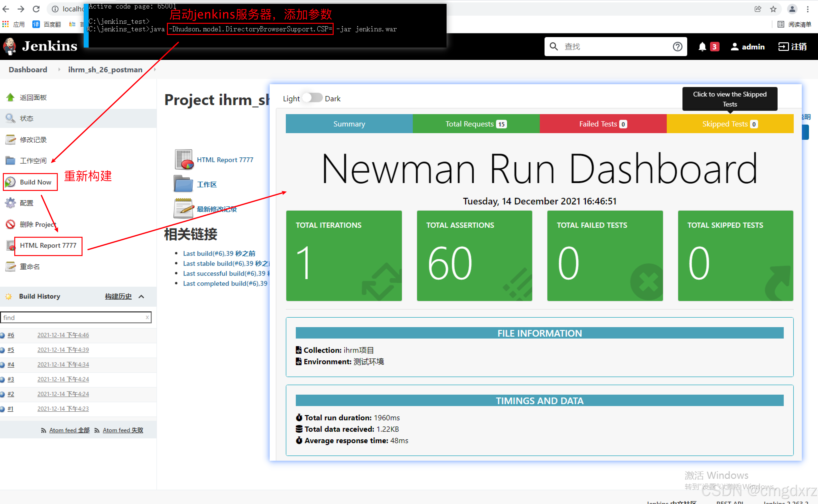The width and height of the screenshot is (818, 504).
Task: Collapse Build History with chevron
Action: [x=141, y=296]
